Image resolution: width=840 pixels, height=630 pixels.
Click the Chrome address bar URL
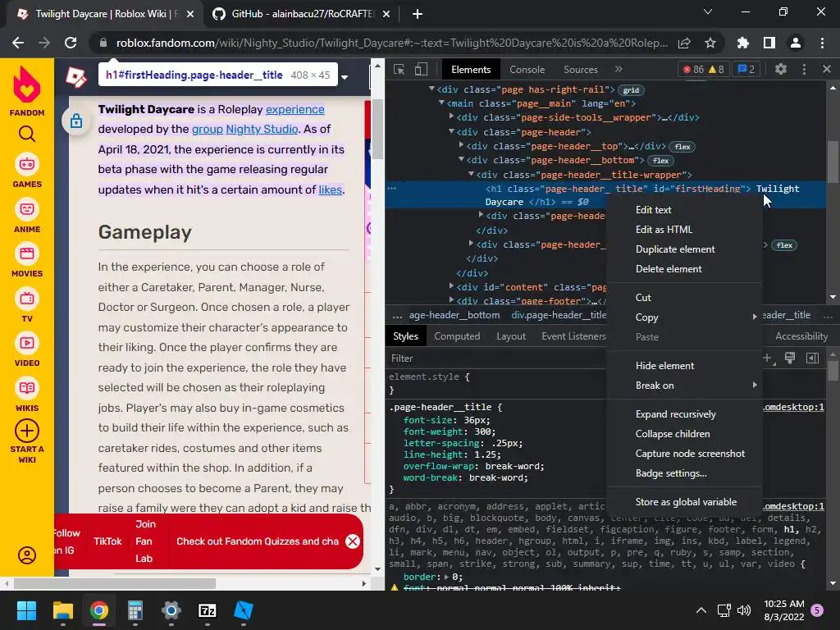point(391,43)
